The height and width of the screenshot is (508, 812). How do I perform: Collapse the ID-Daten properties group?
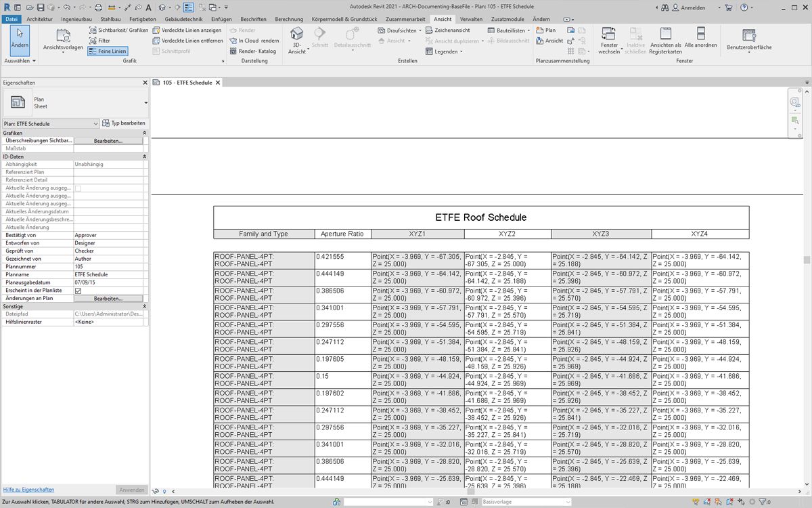tap(145, 156)
